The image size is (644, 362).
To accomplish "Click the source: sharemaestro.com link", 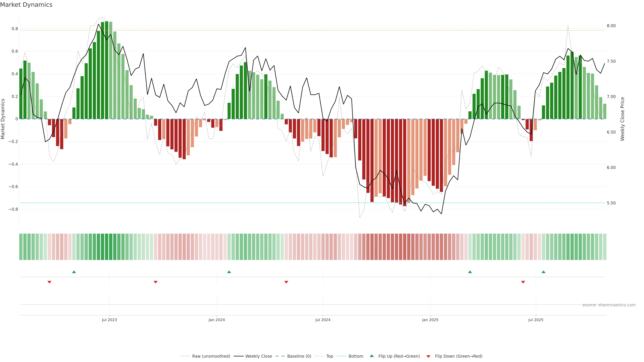I will pyautogui.click(x=609, y=305).
